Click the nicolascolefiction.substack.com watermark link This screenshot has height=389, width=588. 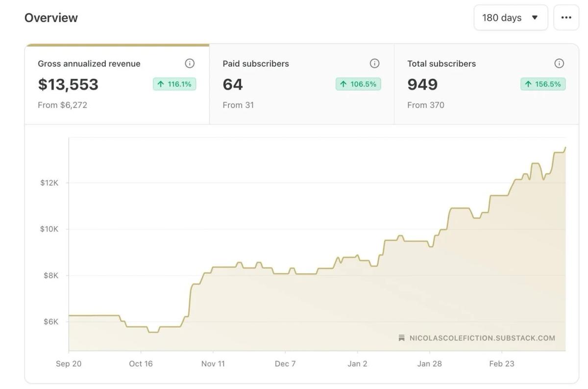coord(482,337)
